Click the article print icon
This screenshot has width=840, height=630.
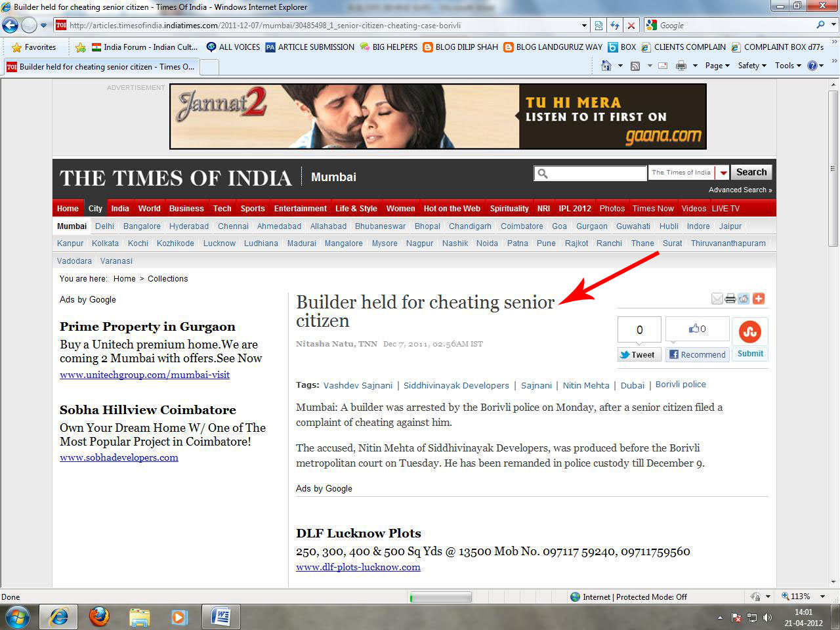coord(730,299)
